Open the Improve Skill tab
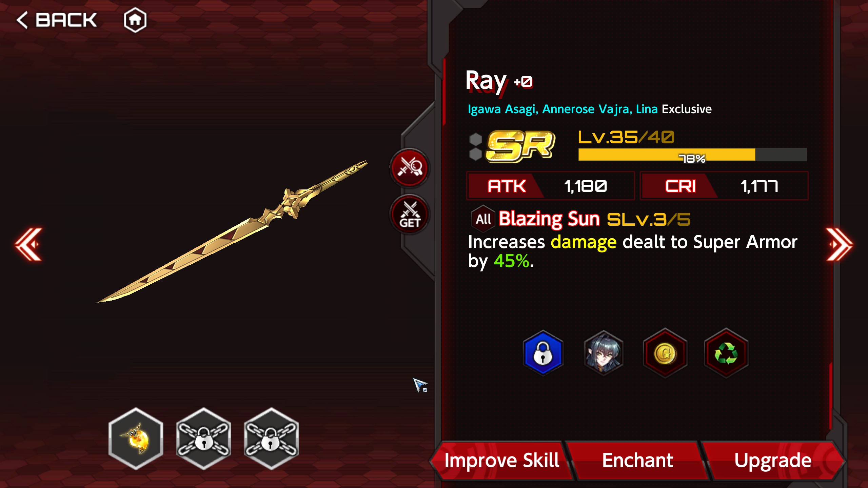868x488 pixels. coord(501,460)
